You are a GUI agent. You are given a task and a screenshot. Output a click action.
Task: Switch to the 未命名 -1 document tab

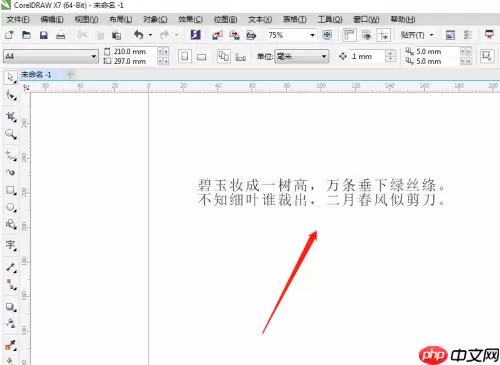36,75
